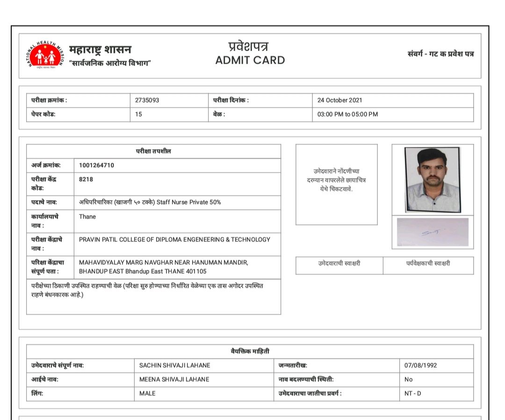Click the परिक्षा केंद्राचा संपूर्ण पता label

(x=48, y=267)
